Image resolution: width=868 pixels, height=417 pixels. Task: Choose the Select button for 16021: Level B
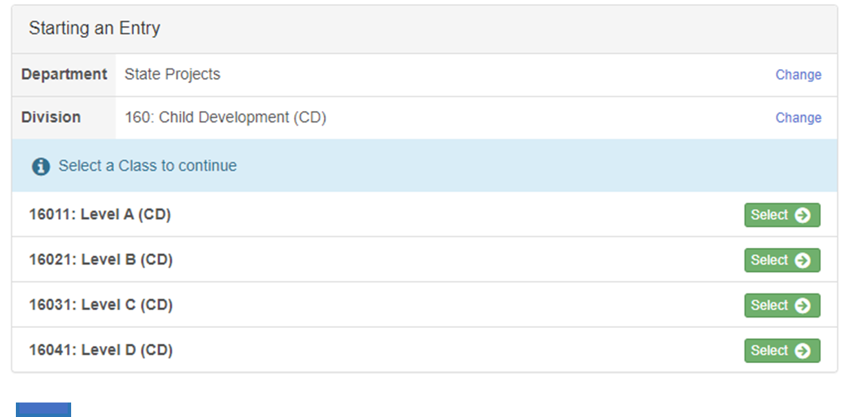coord(782,260)
